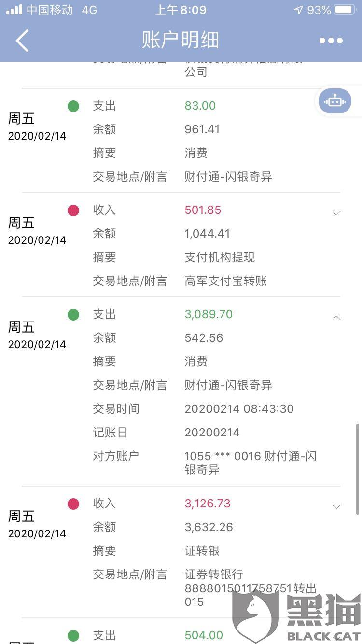Tap the red dot beside 501.85 income
This screenshot has width=362, height=644.
[x=73, y=210]
